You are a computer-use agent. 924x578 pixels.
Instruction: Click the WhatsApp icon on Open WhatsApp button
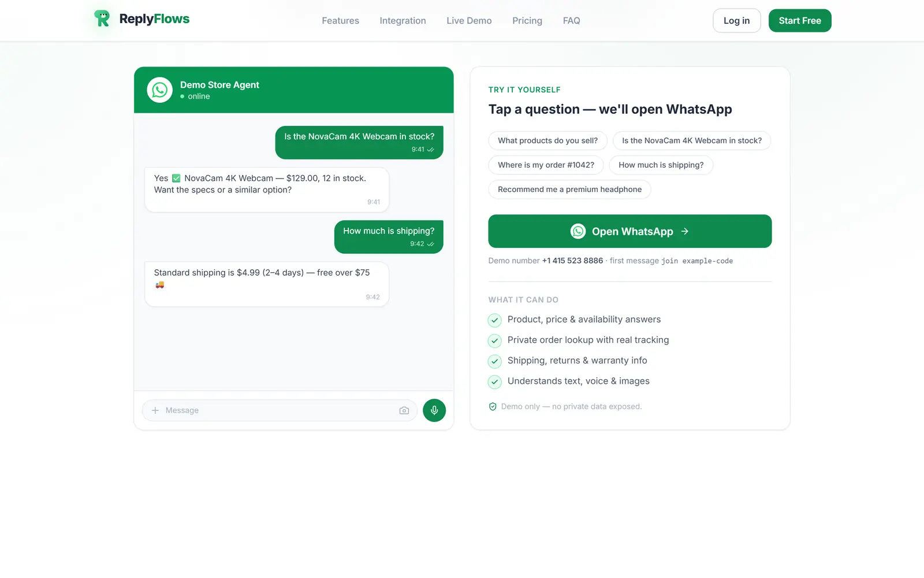pos(578,231)
